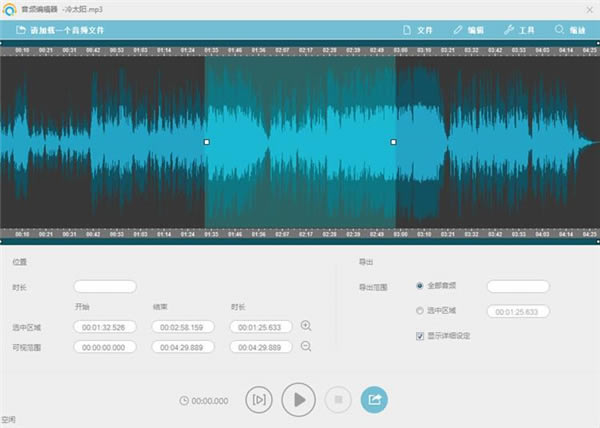Toggle the 显示详细设定 checkbox
Image resolution: width=600 pixels, height=428 pixels.
419,336
